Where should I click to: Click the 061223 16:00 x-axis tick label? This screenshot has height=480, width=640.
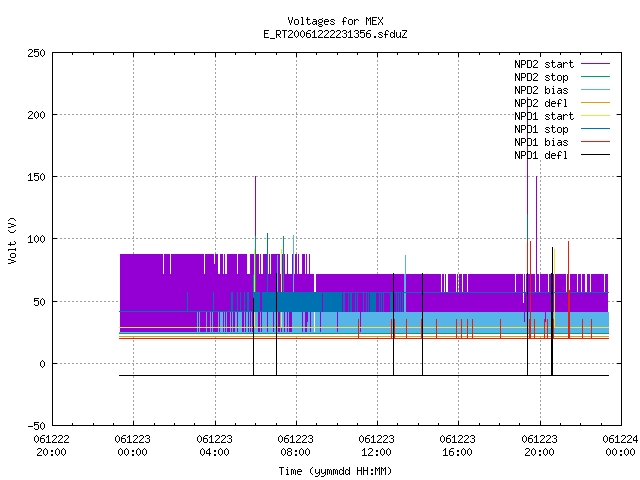(x=458, y=446)
